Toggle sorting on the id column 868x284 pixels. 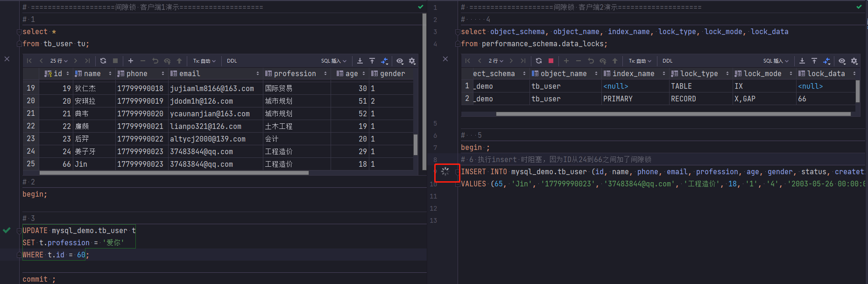pyautogui.click(x=68, y=74)
